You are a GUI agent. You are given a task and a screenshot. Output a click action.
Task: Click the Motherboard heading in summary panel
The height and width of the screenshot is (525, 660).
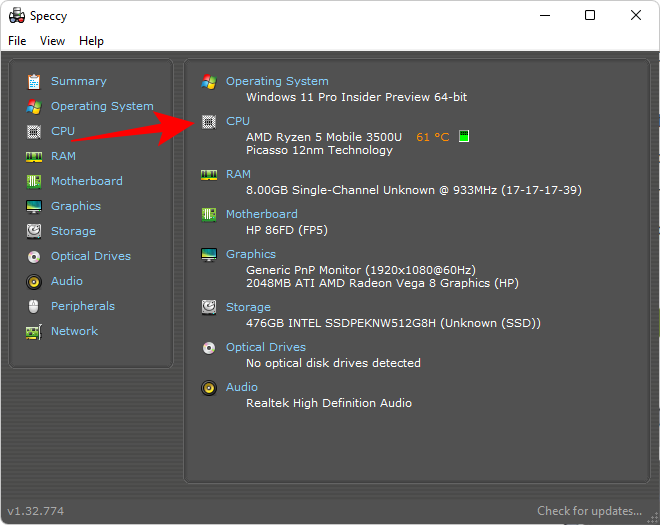(261, 214)
